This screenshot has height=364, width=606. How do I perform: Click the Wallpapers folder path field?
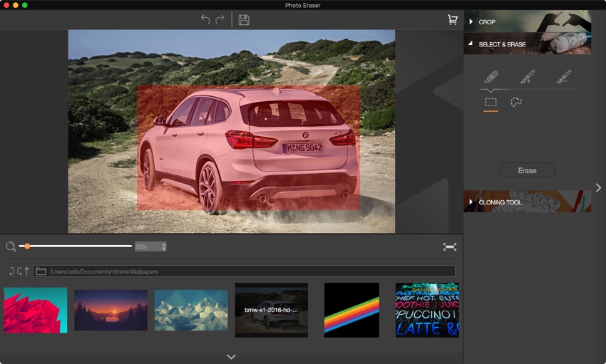(x=244, y=271)
